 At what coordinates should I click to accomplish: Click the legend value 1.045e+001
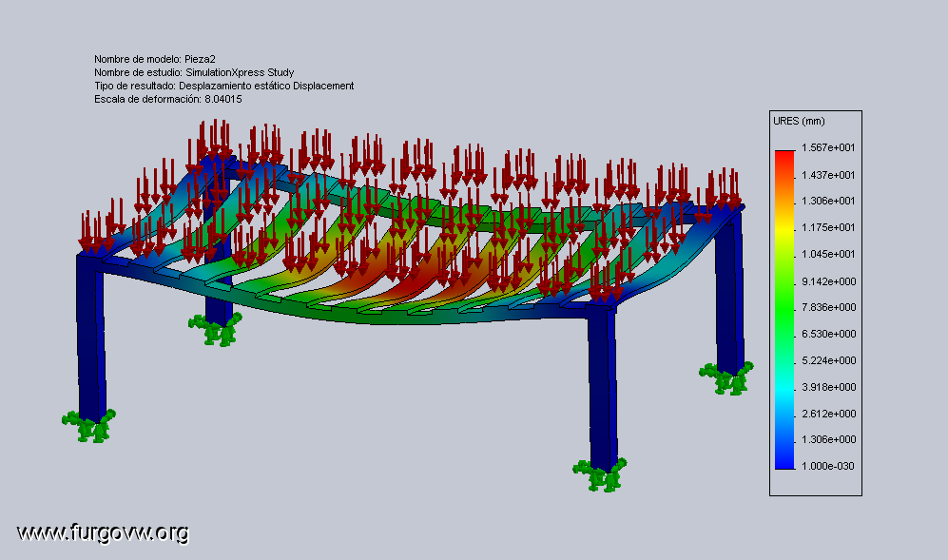pyautogui.click(x=828, y=254)
